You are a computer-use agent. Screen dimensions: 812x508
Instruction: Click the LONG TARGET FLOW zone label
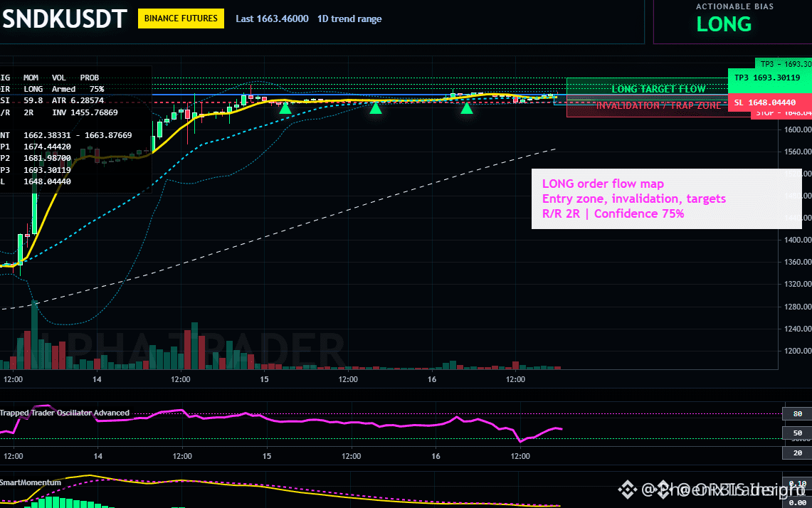[658, 89]
